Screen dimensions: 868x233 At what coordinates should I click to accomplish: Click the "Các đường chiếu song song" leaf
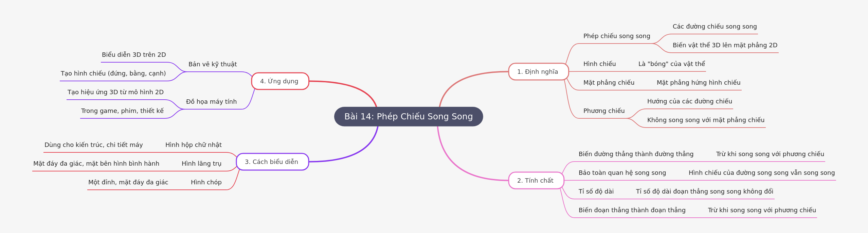click(715, 27)
